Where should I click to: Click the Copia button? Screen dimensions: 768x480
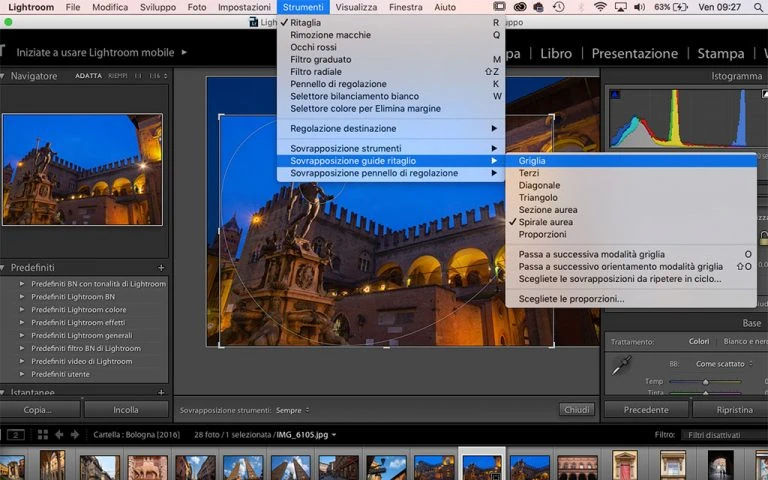(39, 410)
